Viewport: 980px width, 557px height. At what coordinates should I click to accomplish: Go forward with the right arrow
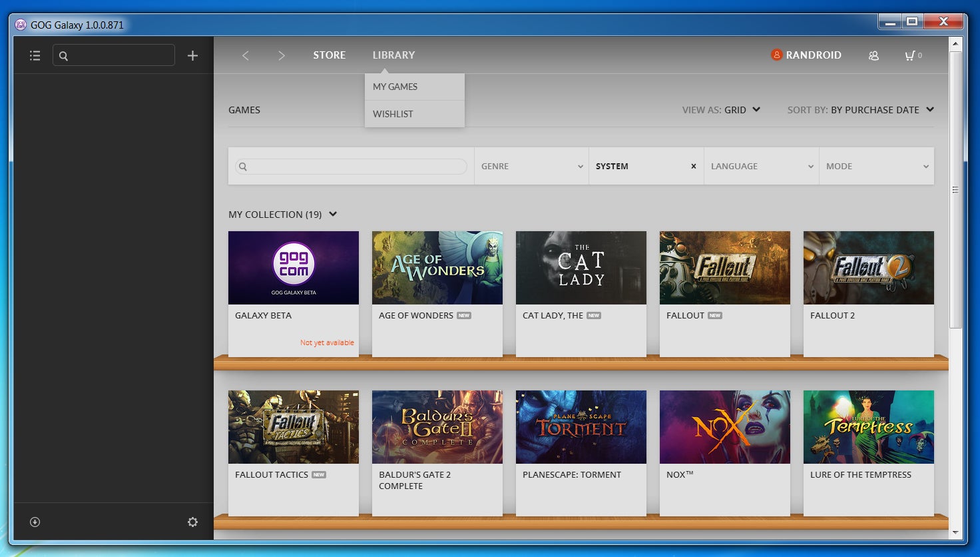[281, 55]
